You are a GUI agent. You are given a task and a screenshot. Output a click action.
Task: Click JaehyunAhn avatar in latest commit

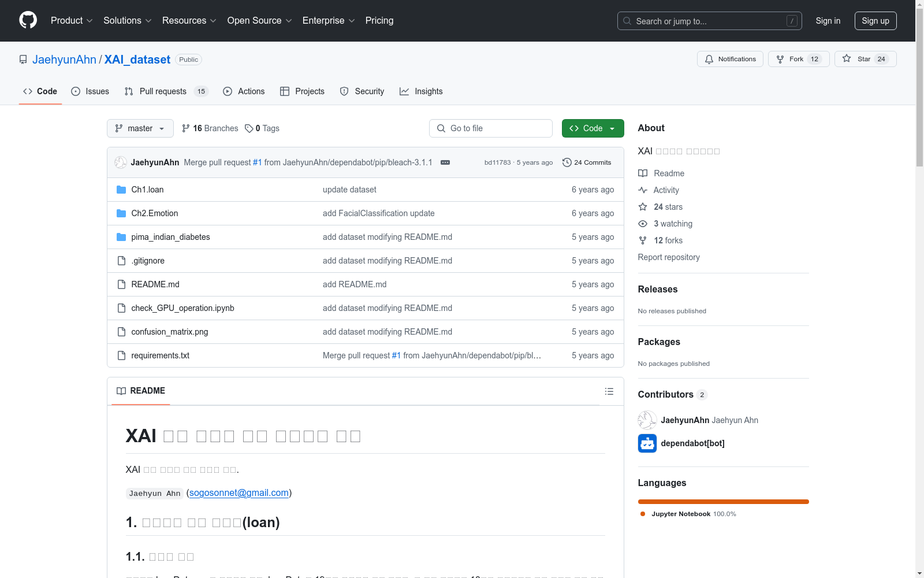121,162
